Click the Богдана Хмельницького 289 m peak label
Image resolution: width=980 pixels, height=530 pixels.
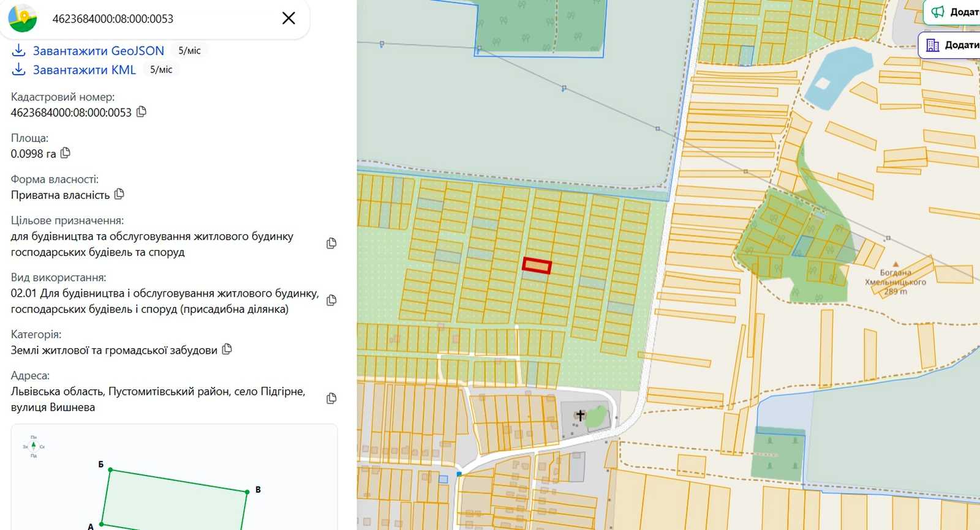(x=895, y=281)
